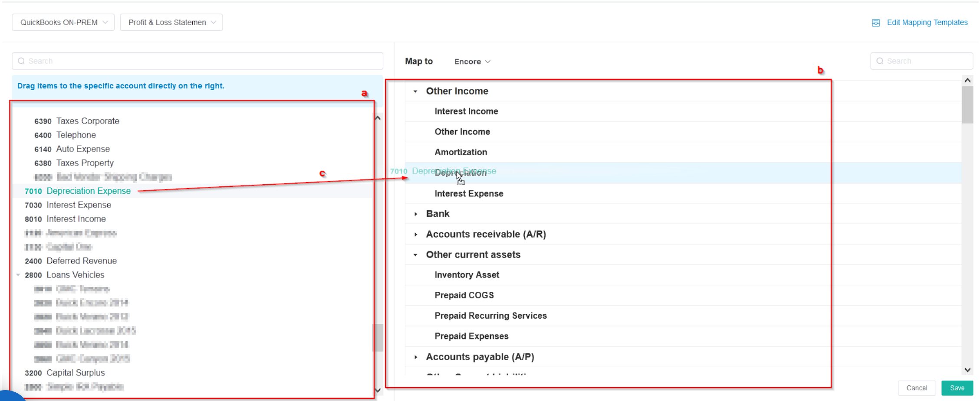Collapse the Other current assets group

[415, 255]
